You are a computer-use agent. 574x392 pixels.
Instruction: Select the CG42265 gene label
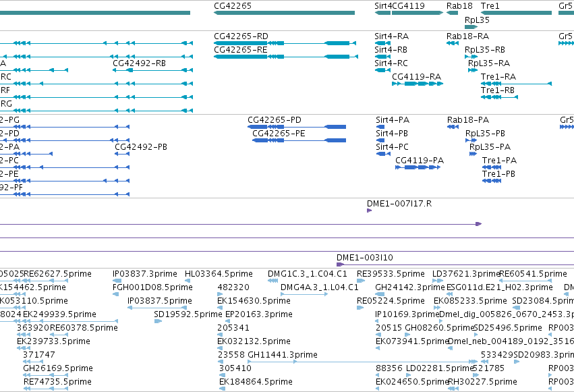click(233, 6)
